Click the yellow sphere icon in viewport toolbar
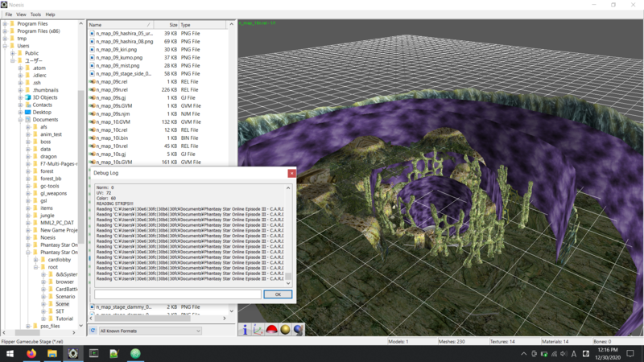 tap(285, 330)
